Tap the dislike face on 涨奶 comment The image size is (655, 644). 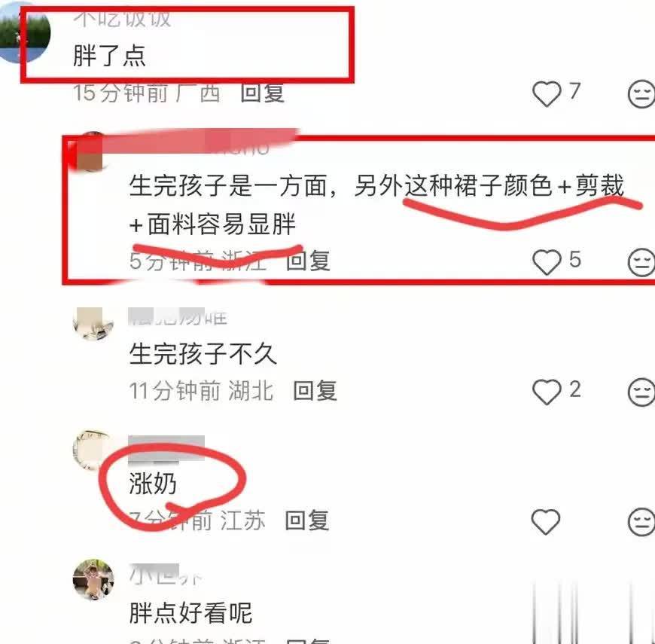click(641, 522)
